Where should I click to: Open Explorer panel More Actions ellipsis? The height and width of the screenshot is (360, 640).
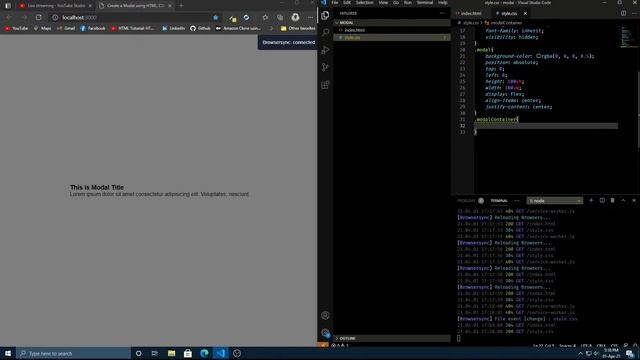(x=442, y=13)
